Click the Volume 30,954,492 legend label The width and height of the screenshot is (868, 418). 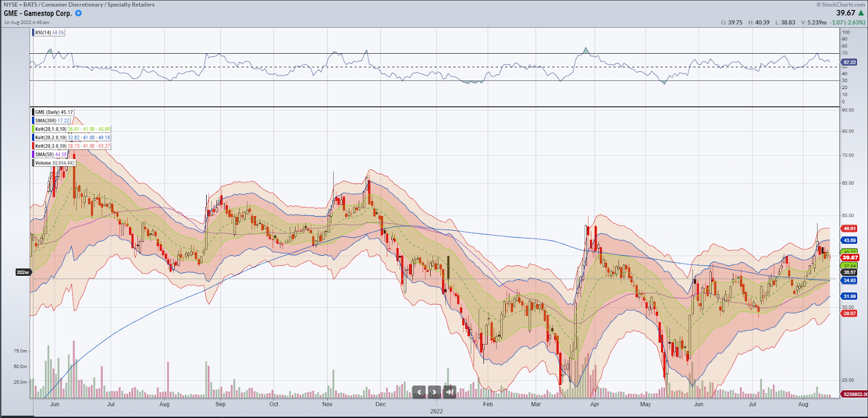(x=55, y=163)
